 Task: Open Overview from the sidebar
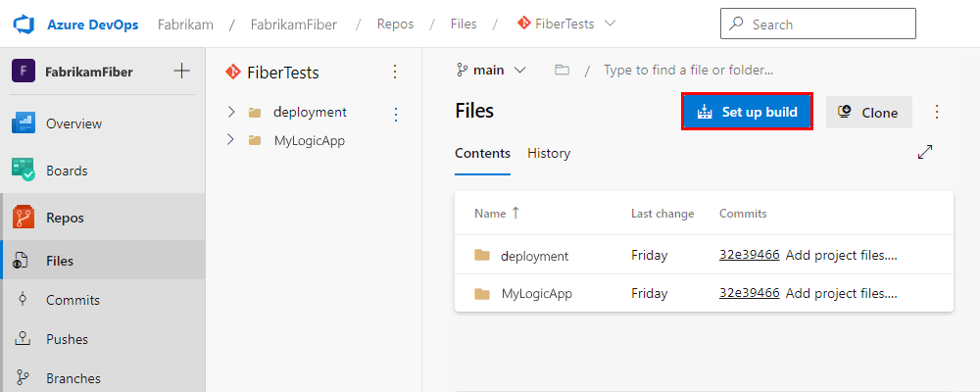pyautogui.click(x=73, y=123)
